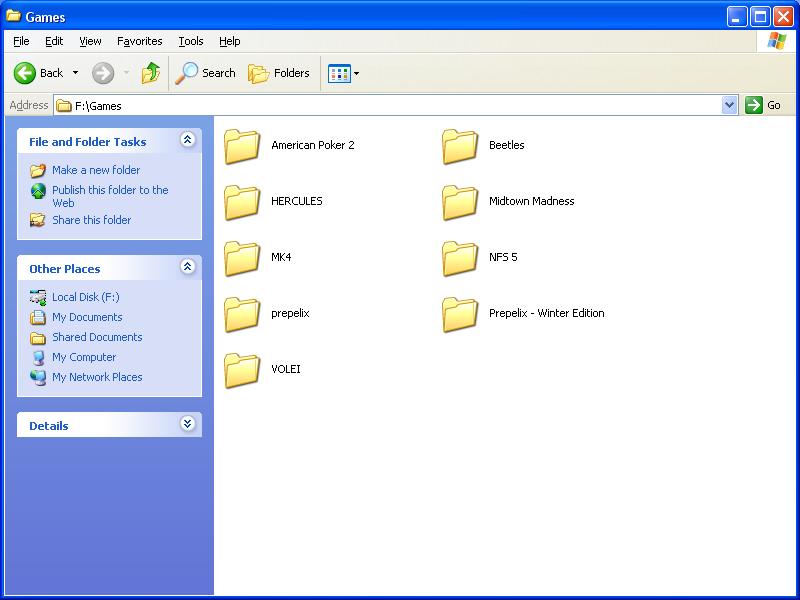Select the Midtown Madness folder icon
The width and height of the screenshot is (800, 600).
460,203
